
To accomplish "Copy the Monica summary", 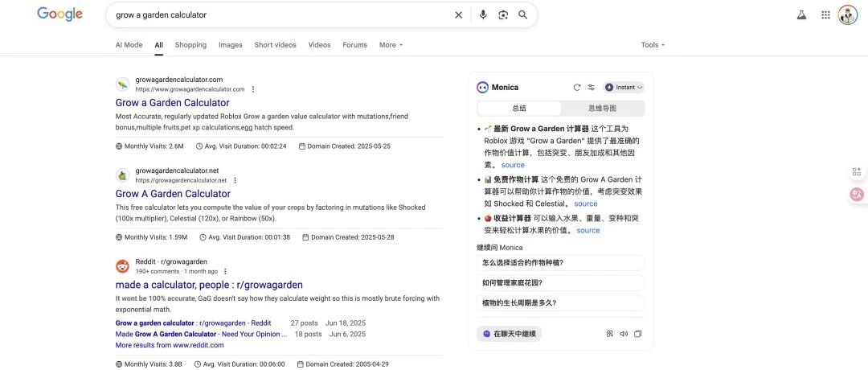I will [637, 334].
